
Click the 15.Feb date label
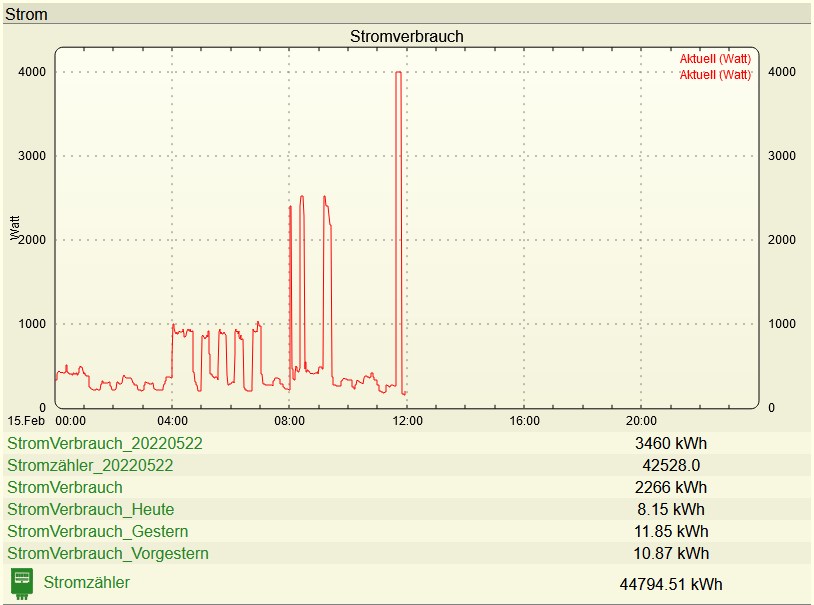click(26, 421)
